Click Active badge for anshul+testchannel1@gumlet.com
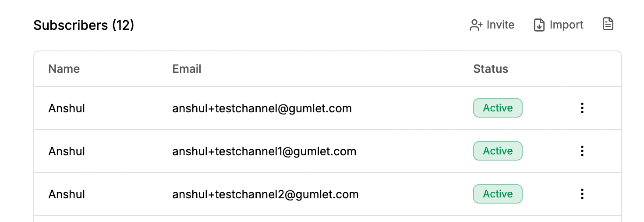Viewport: 644px width, 222px height. pyautogui.click(x=498, y=151)
